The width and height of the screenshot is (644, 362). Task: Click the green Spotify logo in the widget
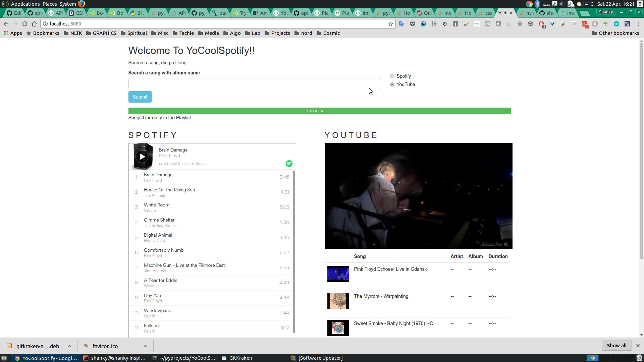pyautogui.click(x=289, y=164)
